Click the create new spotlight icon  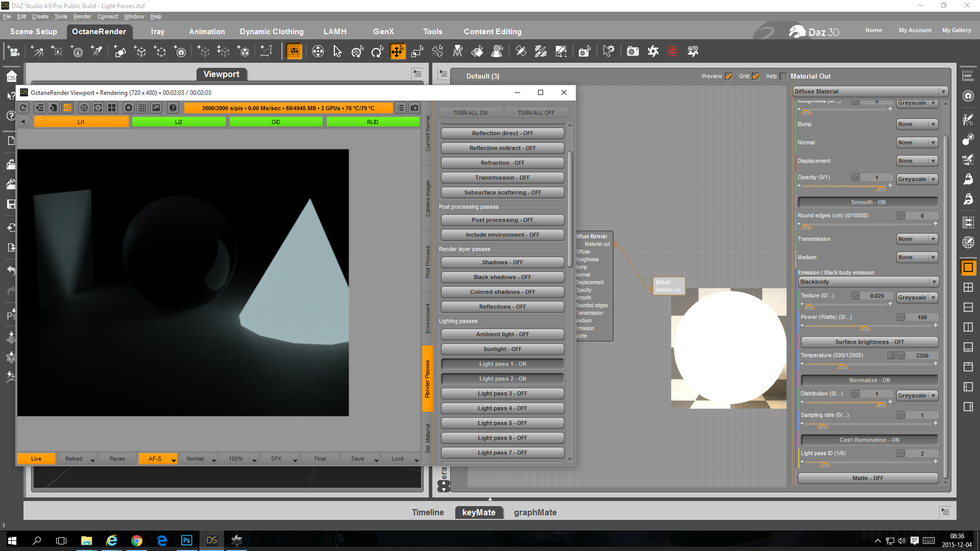tap(96, 52)
